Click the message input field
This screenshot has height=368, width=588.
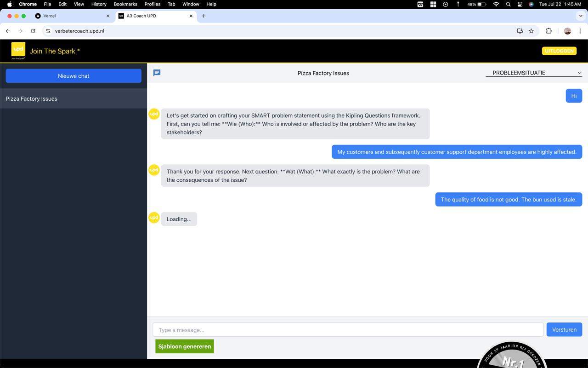(348, 329)
